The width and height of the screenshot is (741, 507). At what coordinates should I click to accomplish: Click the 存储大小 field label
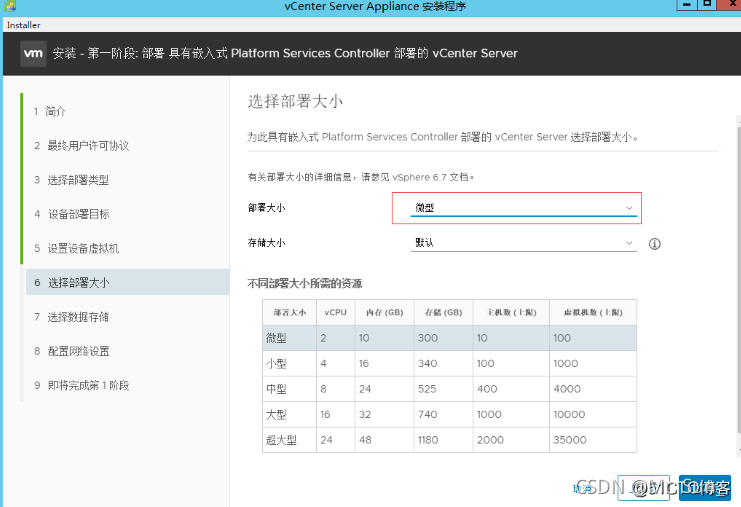pyautogui.click(x=267, y=243)
